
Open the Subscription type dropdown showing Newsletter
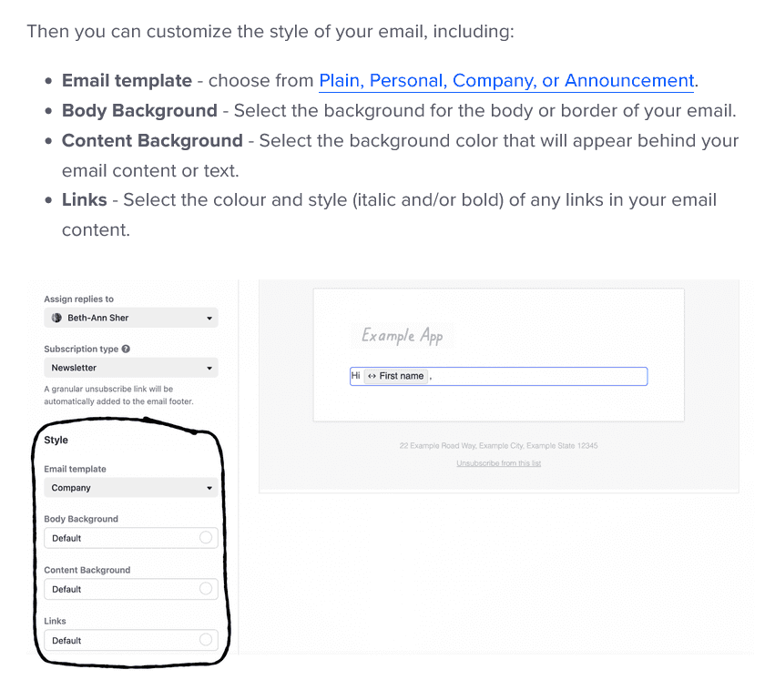click(131, 368)
